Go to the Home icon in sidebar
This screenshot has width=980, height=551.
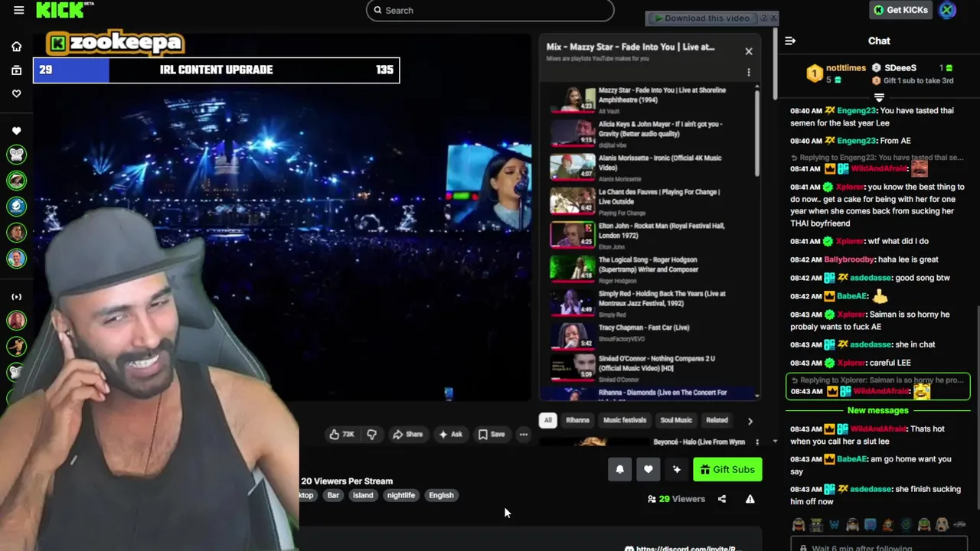[x=16, y=47]
